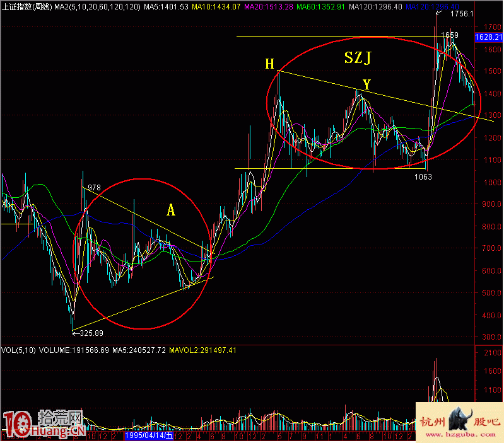Click the 1300 price axis label

(493, 115)
